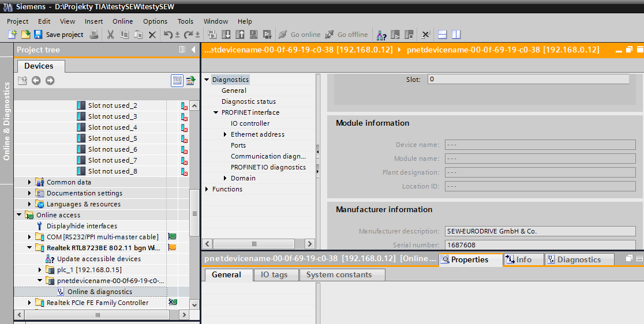The width and height of the screenshot is (644, 324).
Task: Click the Delete X icon in toolbar
Action: click(152, 35)
